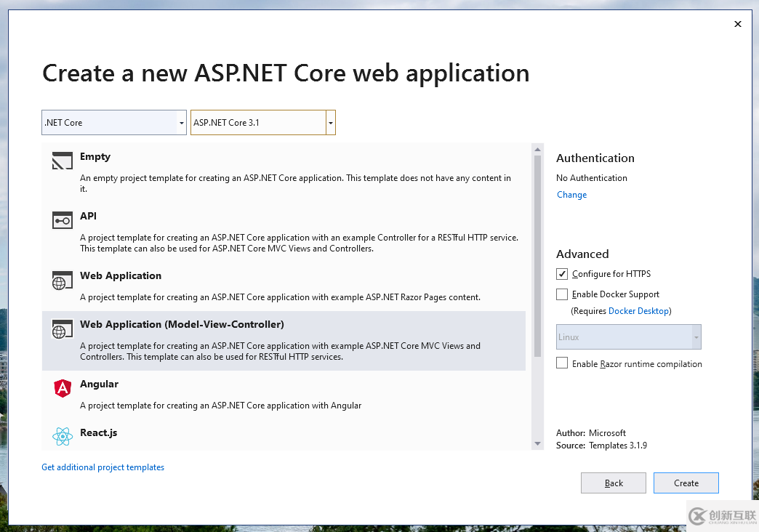Enable Razor runtime compilation checkbox
Screen dimensions: 759x532
tap(561, 363)
